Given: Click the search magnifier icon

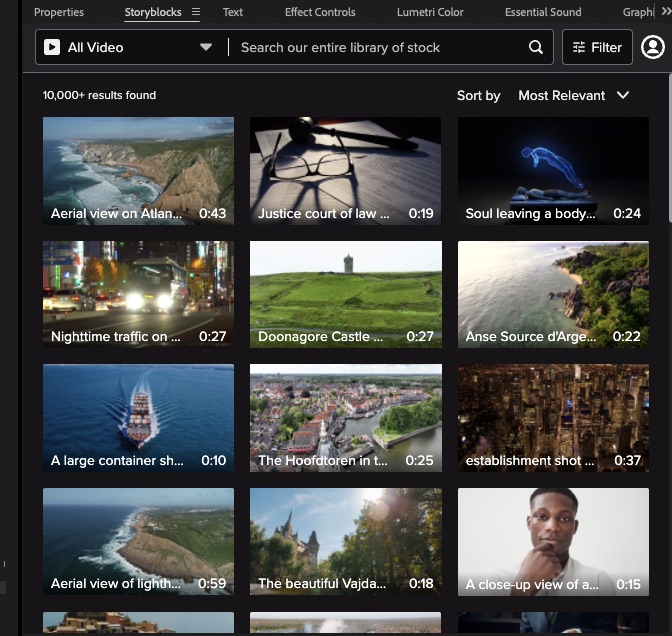Looking at the screenshot, I should [x=536, y=47].
